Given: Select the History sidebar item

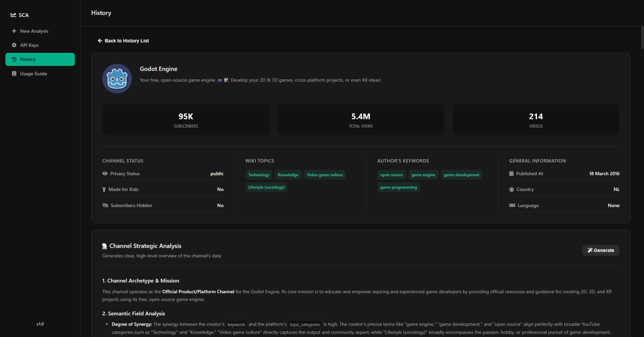Looking at the screenshot, I should [40, 59].
